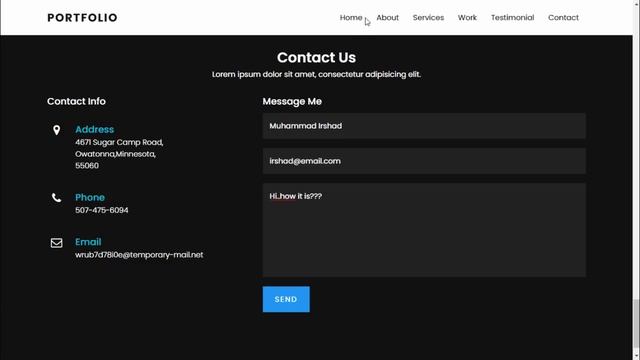
Task: Go to the Home nav link
Action: tap(351, 18)
